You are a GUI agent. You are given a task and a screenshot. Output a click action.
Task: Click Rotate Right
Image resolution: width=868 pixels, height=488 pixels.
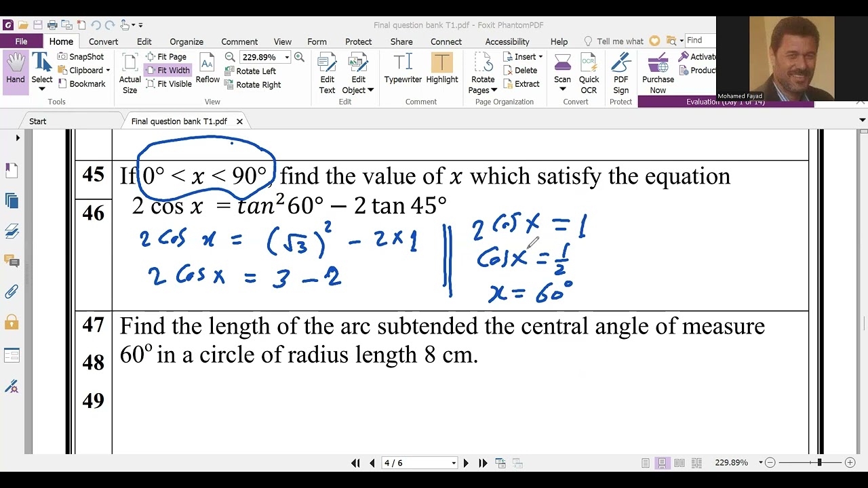[252, 85]
